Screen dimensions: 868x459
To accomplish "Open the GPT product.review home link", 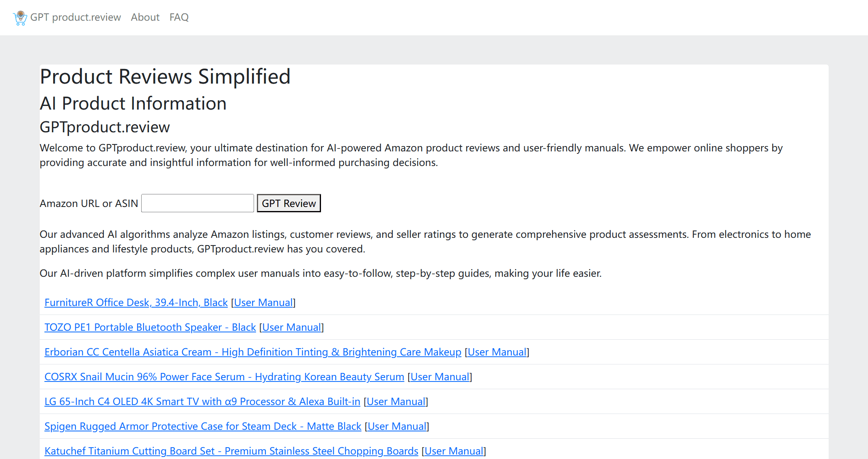I will click(75, 17).
